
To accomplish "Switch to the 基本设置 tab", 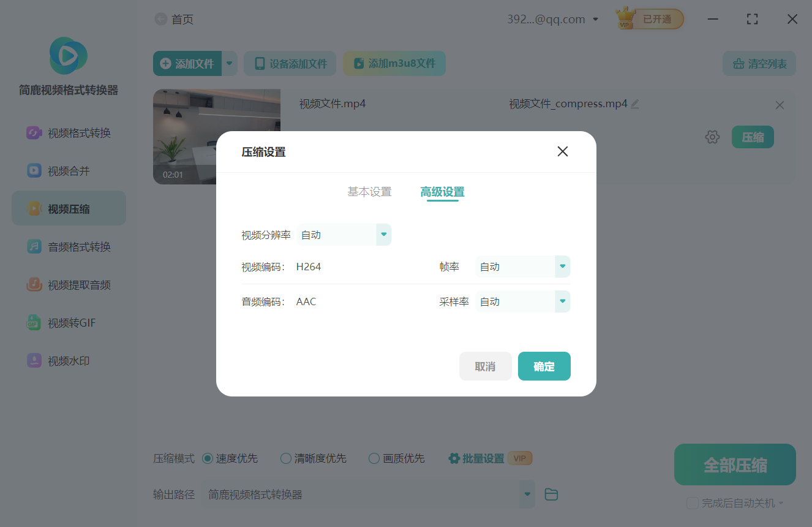I will (369, 191).
